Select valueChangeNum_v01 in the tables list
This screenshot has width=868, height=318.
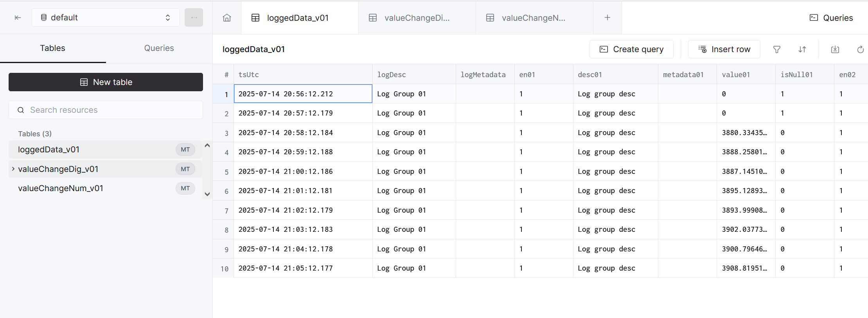(x=61, y=188)
